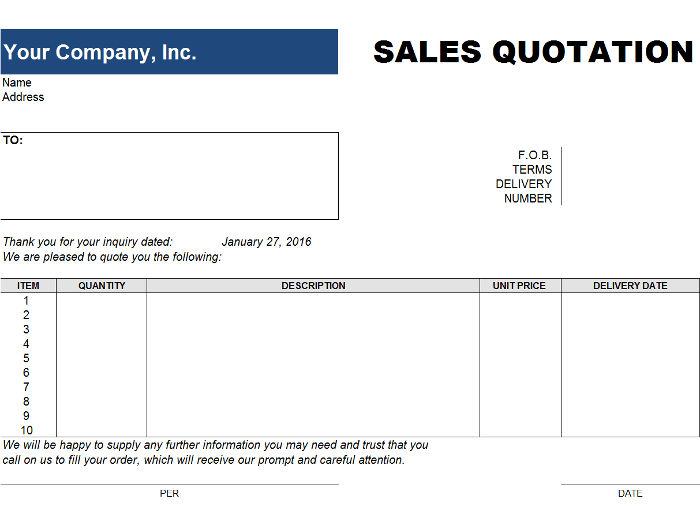Click the DELIVERY DATE column header

click(630, 286)
